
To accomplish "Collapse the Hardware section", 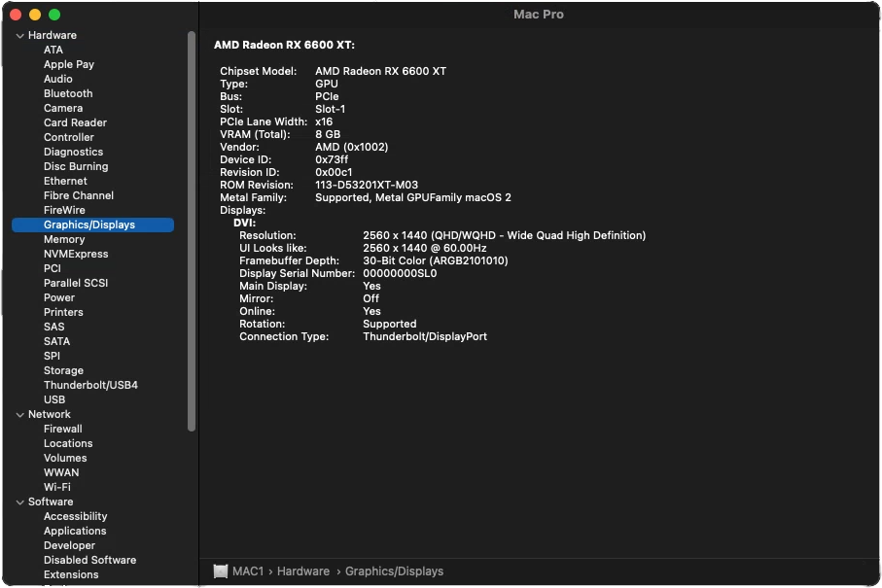I will (x=20, y=35).
